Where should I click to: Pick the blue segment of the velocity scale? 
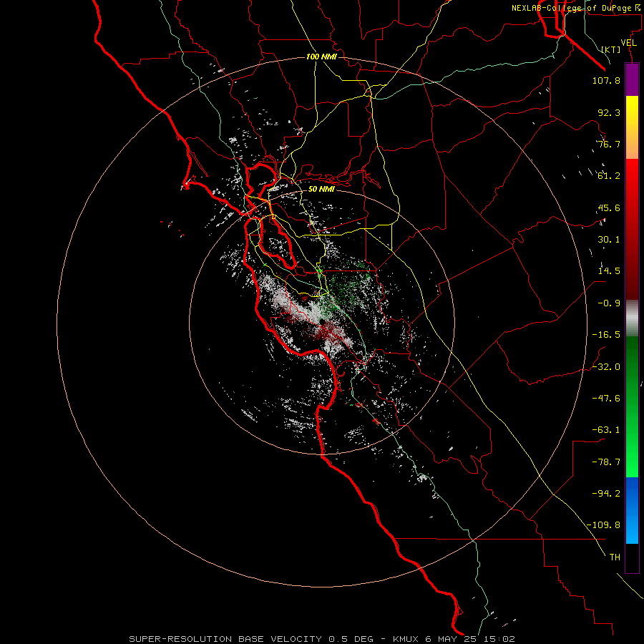(632, 510)
